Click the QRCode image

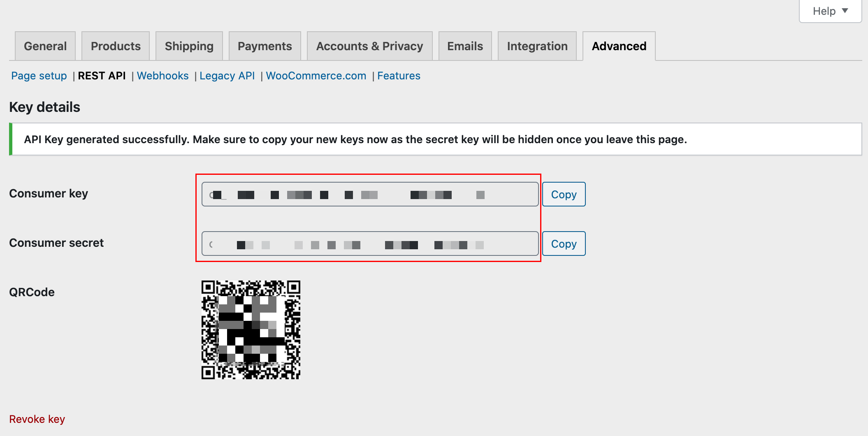click(x=251, y=330)
